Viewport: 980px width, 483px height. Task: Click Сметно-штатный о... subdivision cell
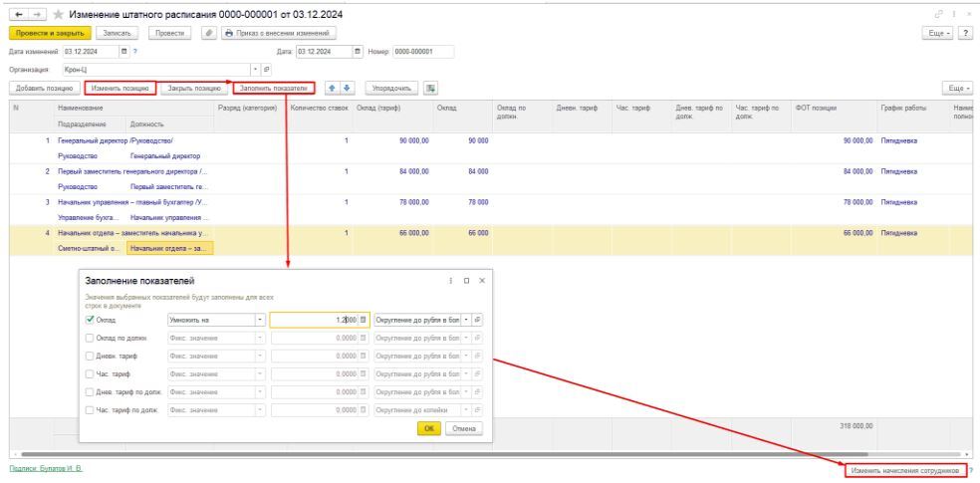(x=90, y=249)
